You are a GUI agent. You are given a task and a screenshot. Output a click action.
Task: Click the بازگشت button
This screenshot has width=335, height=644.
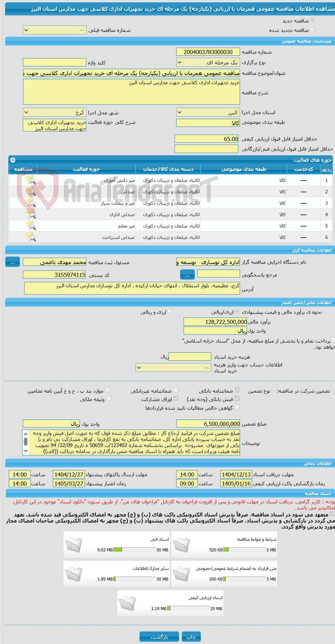[x=159, y=637]
